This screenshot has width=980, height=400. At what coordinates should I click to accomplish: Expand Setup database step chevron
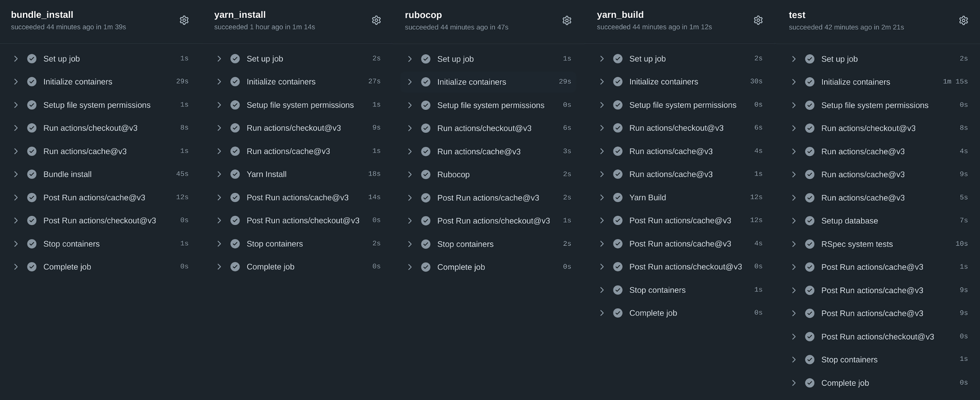pyautogui.click(x=794, y=221)
